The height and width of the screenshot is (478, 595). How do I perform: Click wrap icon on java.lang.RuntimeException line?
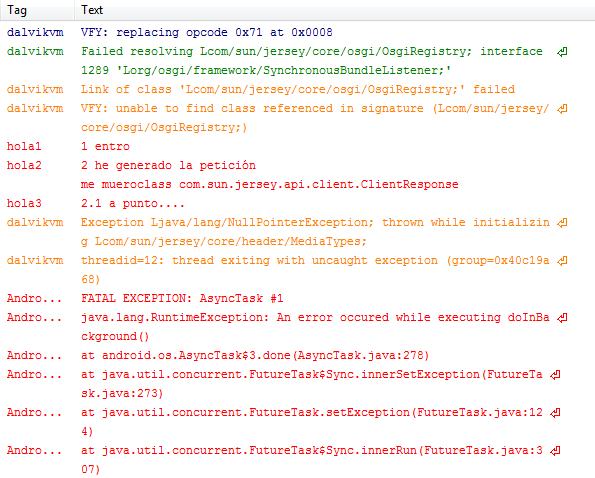coord(562,318)
